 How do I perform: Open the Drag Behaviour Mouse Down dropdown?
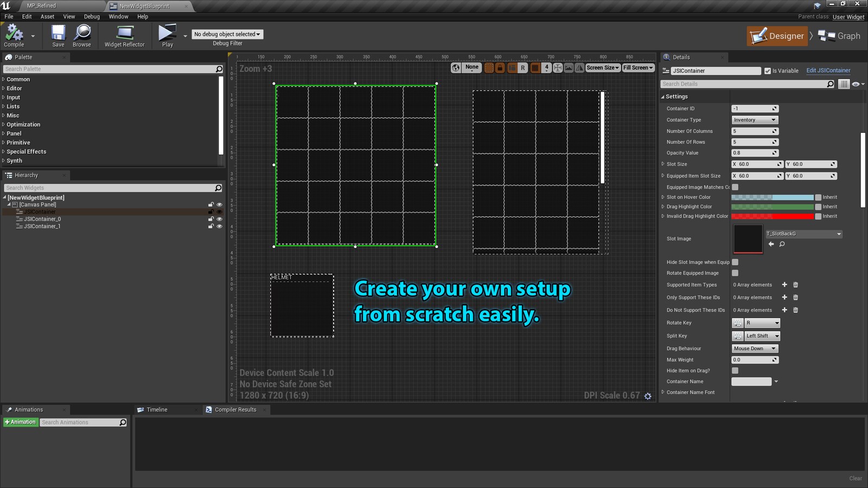pyautogui.click(x=754, y=348)
